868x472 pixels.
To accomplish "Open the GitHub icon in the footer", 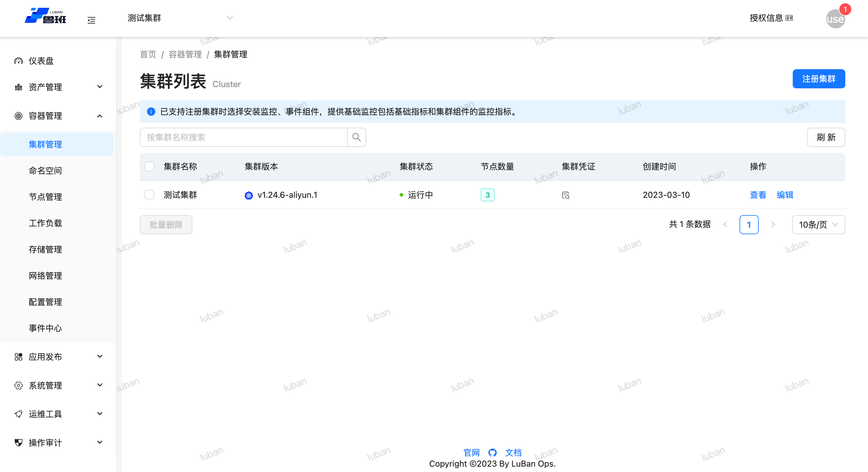I will [492, 453].
